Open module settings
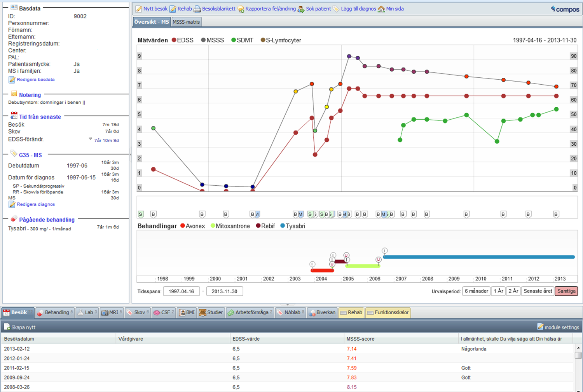Screen dimensions: 583x392 coord(558,327)
